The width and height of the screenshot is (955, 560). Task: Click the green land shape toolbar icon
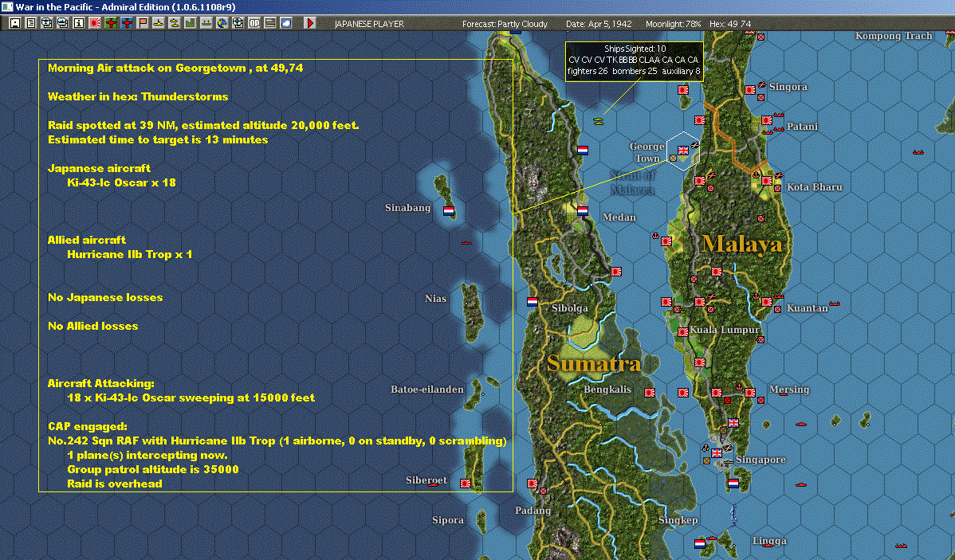(190, 23)
